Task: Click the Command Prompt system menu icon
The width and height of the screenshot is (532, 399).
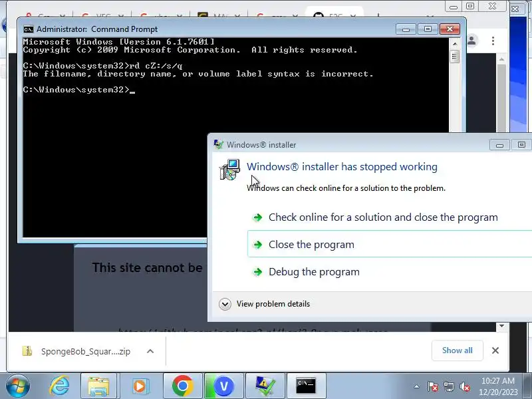Action: [x=29, y=29]
